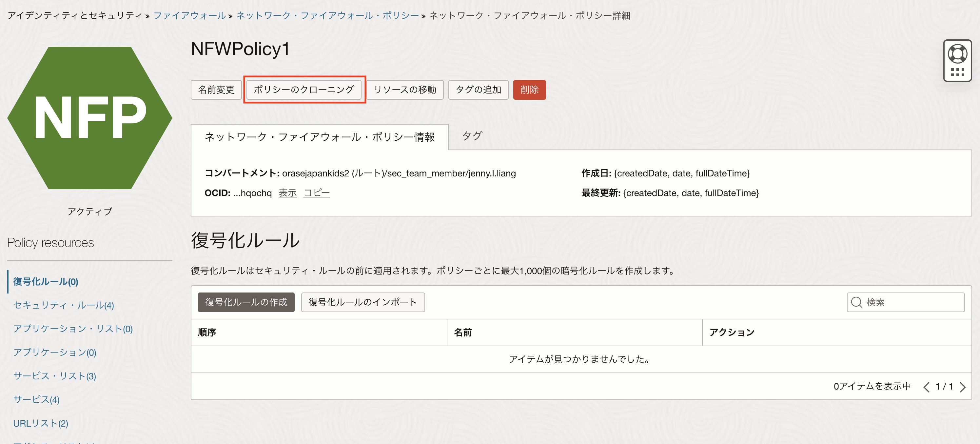Go to next page arrow in pagination

pyautogui.click(x=963, y=387)
